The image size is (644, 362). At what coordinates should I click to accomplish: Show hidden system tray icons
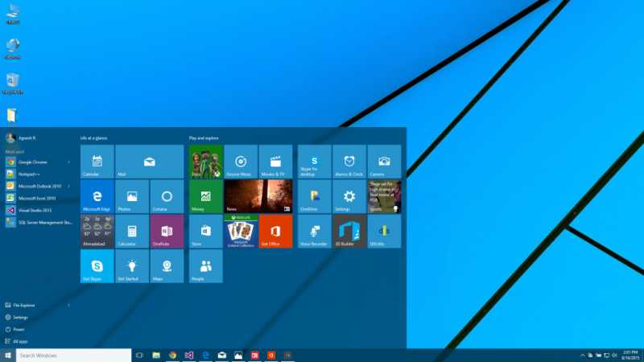pos(582,356)
